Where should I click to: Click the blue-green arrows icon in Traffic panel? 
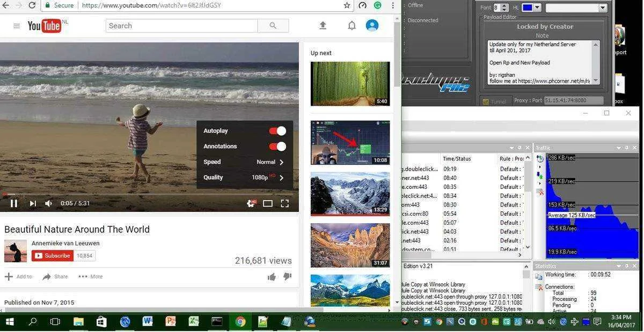tap(540, 175)
